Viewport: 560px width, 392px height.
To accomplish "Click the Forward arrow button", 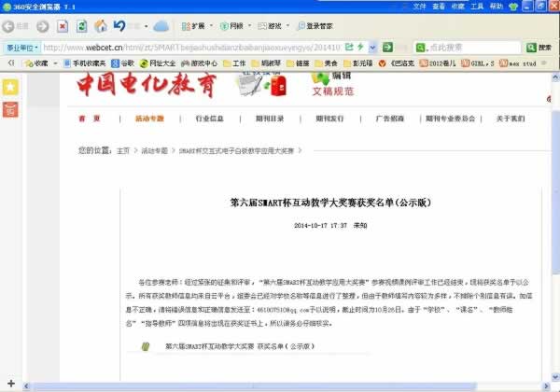I will tap(43, 26).
